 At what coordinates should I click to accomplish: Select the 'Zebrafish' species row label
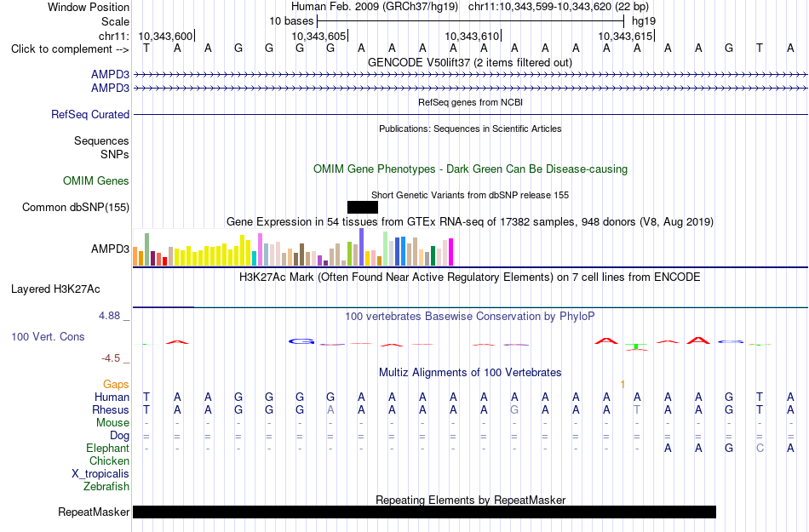pos(106,486)
